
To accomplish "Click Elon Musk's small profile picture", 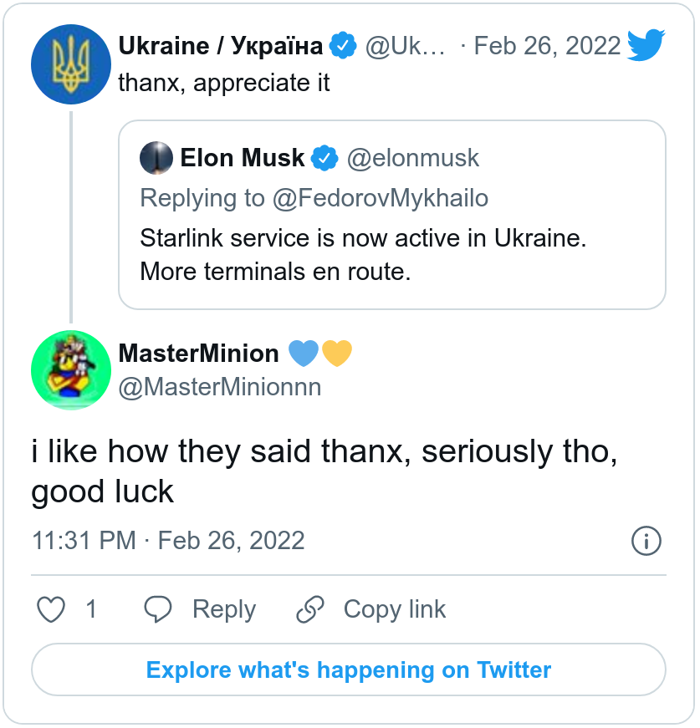I will (x=156, y=157).
